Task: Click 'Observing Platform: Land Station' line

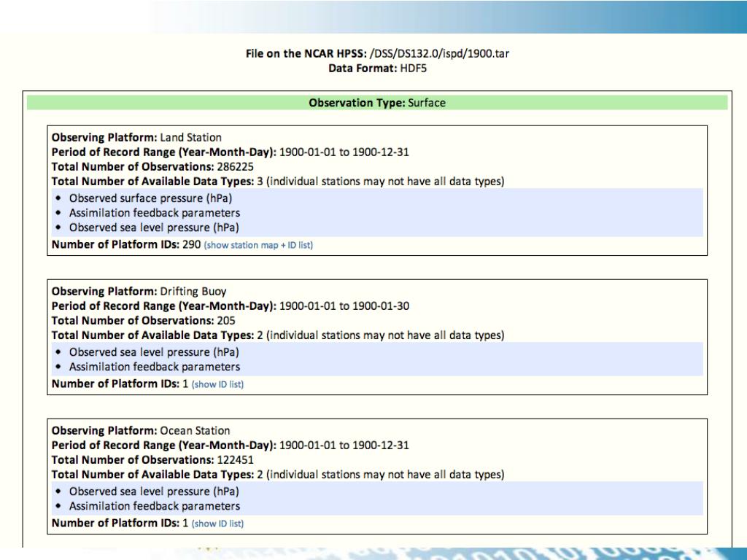Action: coord(136,138)
